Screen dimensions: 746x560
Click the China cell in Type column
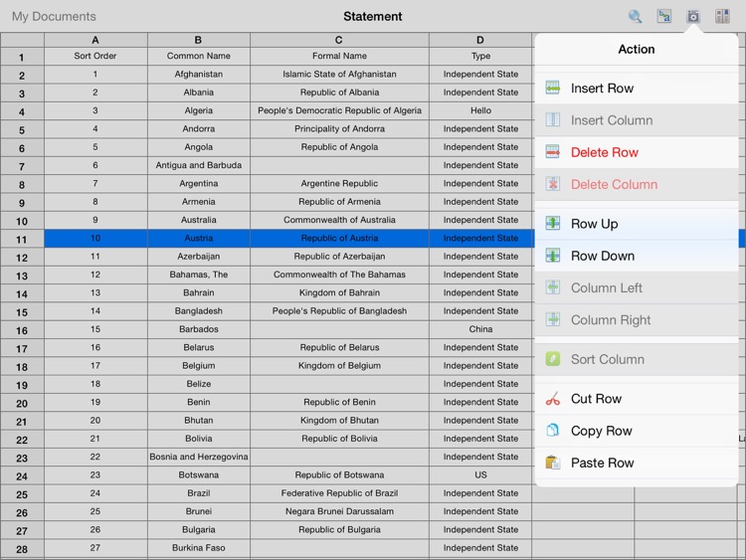point(480,329)
